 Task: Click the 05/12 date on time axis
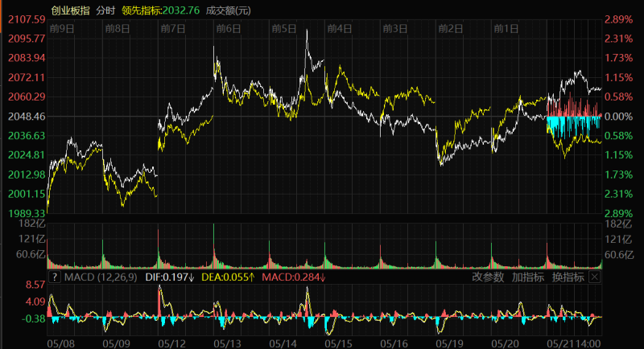coord(171,343)
